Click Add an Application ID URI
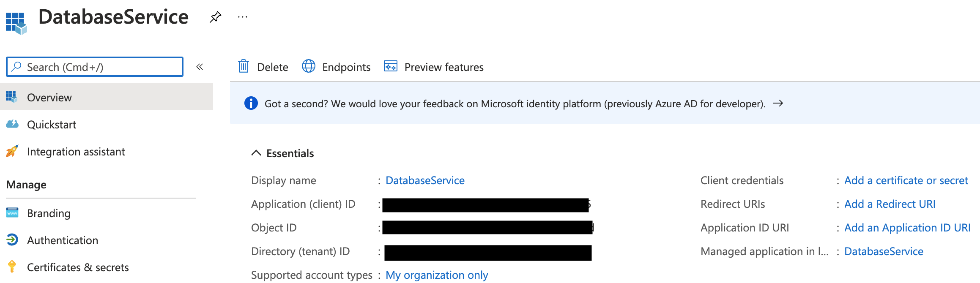The width and height of the screenshot is (980, 283). pos(907,228)
